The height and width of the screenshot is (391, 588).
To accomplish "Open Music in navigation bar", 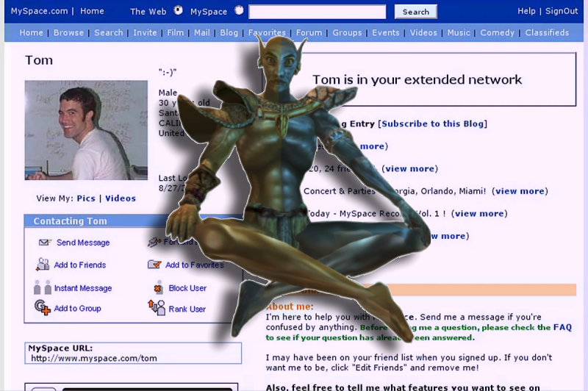I will tap(459, 32).
